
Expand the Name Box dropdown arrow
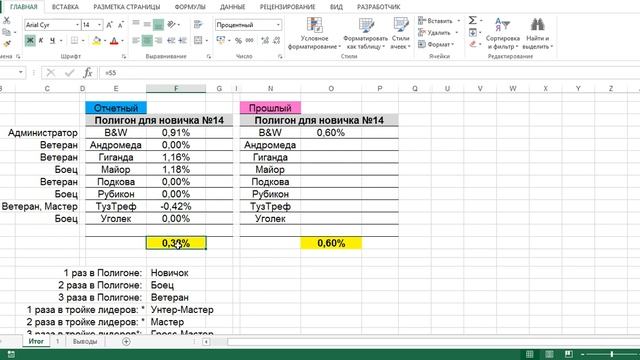coord(20,73)
